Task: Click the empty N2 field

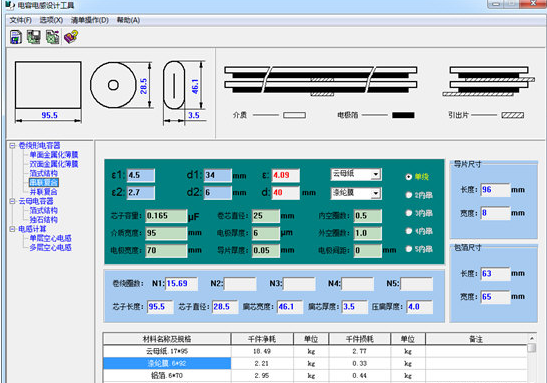Action: coord(240,284)
